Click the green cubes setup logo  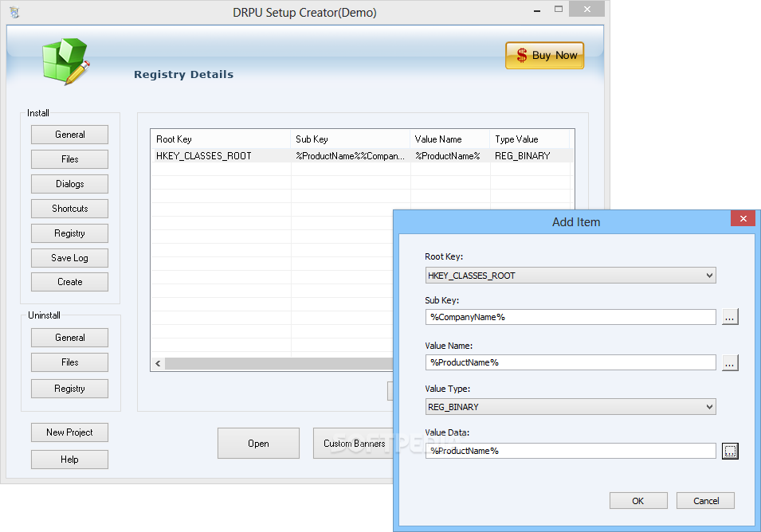(65, 61)
